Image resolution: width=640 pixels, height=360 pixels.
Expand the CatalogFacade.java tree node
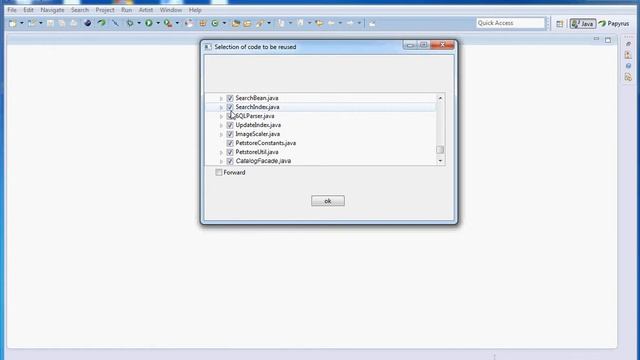(221, 161)
